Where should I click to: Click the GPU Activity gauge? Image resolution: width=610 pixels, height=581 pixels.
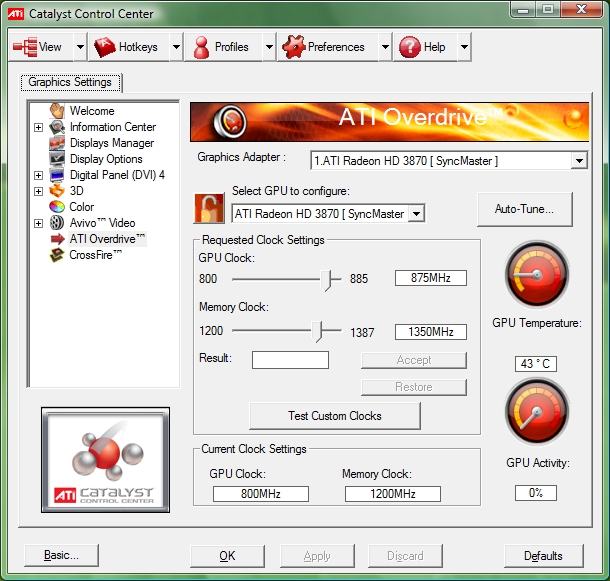coord(537,412)
